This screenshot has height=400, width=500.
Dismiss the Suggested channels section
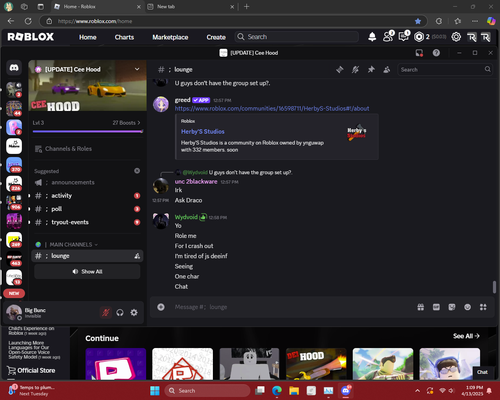(x=137, y=171)
